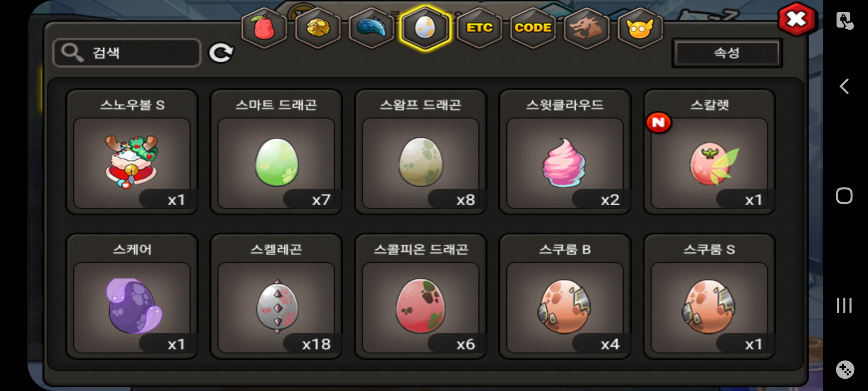The image size is (868, 391).
Task: Choose the pink 스윗클라우드 egg
Action: coord(565,152)
